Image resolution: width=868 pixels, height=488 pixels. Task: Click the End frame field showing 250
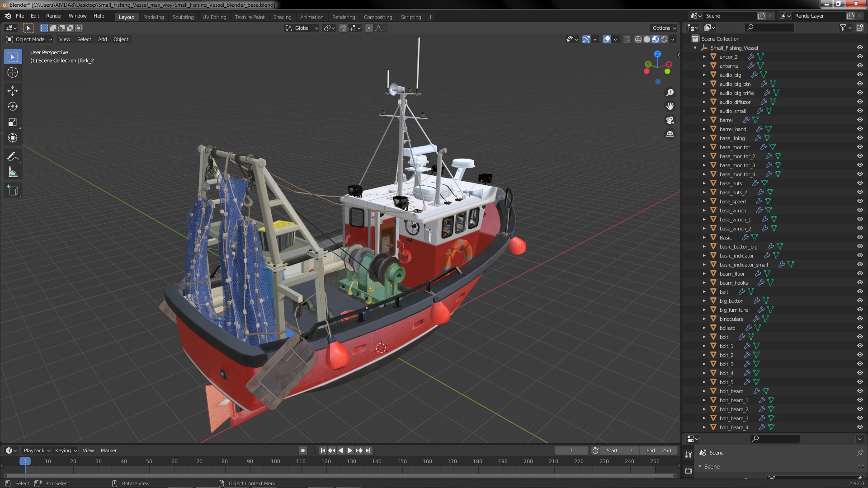tap(658, 450)
